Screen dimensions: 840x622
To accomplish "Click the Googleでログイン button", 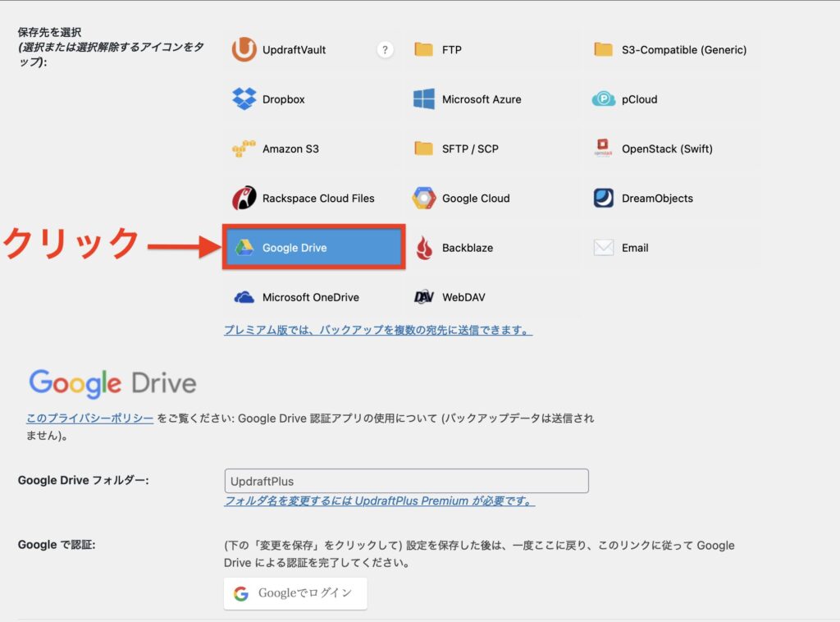I will (295, 593).
